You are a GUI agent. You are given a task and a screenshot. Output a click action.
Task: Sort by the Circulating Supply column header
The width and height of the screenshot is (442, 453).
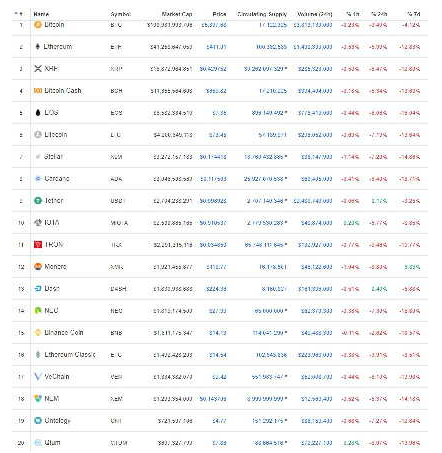[262, 14]
